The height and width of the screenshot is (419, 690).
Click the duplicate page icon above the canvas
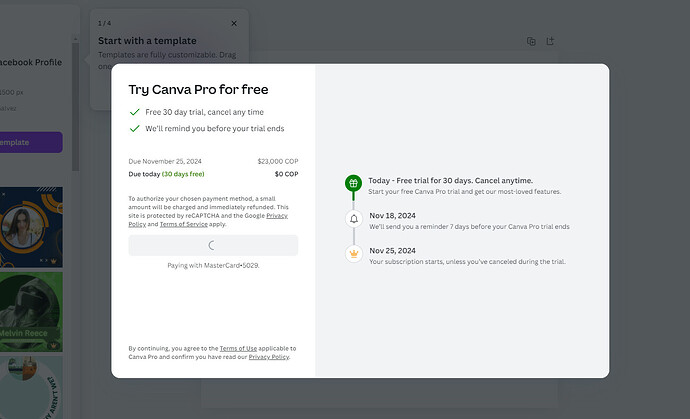coord(531,41)
